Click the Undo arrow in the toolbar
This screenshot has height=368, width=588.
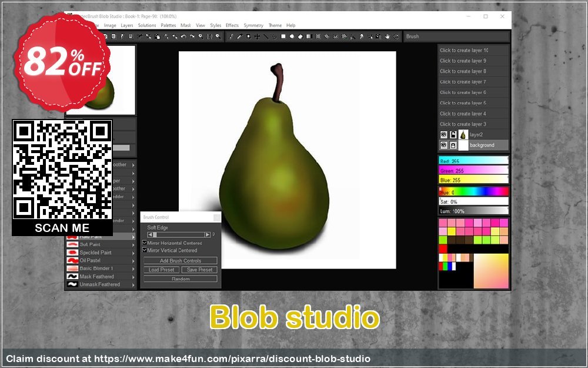(x=183, y=37)
